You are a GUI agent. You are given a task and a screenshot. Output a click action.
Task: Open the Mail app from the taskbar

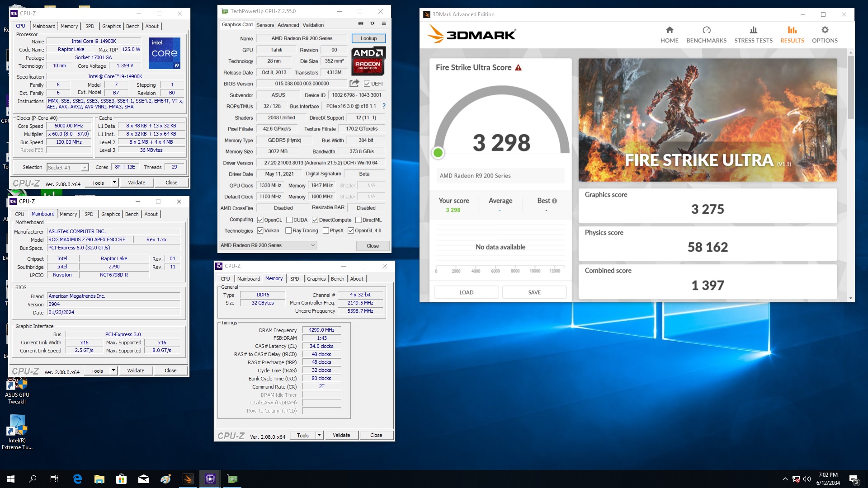click(144, 479)
